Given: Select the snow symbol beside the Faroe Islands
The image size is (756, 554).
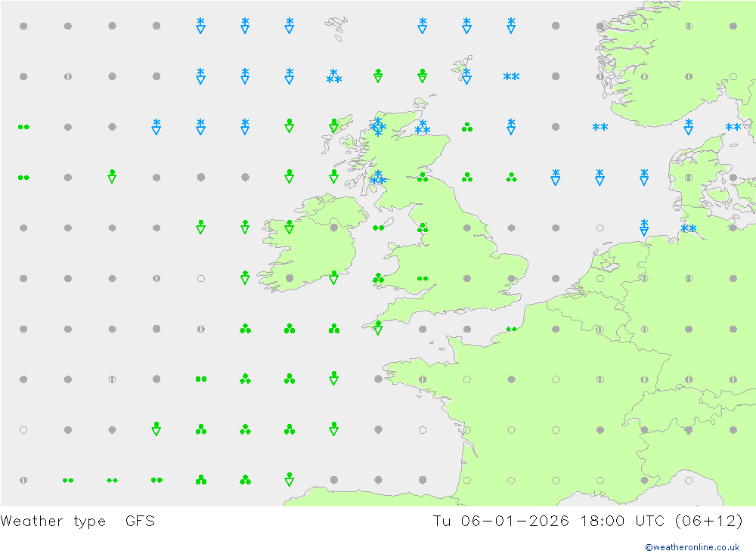Looking at the screenshot, I should [x=333, y=76].
